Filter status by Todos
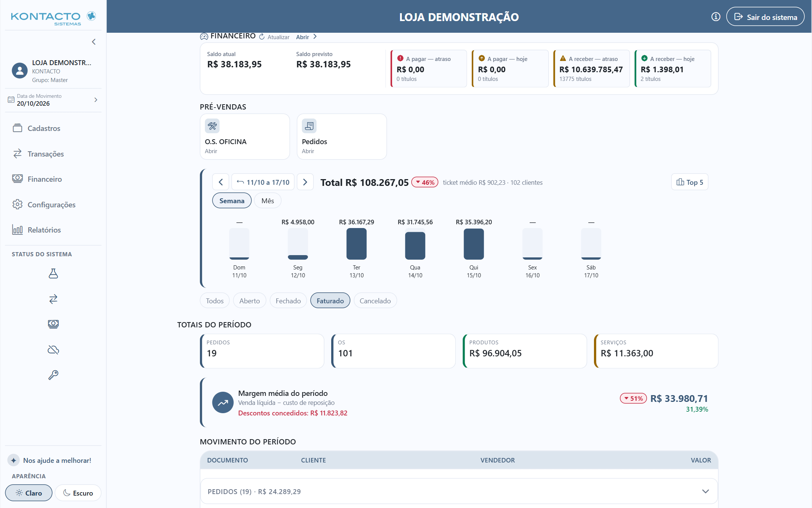The height and width of the screenshot is (508, 812). click(x=215, y=301)
